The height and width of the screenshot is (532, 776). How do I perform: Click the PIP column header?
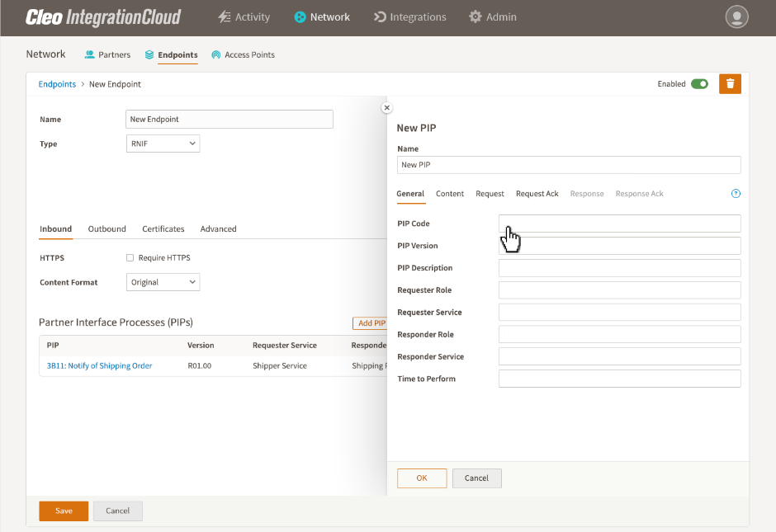[53, 345]
